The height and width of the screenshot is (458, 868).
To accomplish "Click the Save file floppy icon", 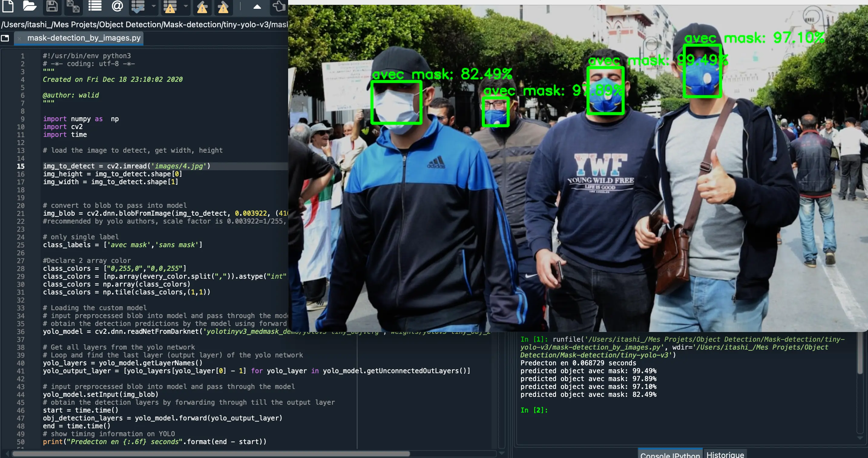I will [52, 6].
